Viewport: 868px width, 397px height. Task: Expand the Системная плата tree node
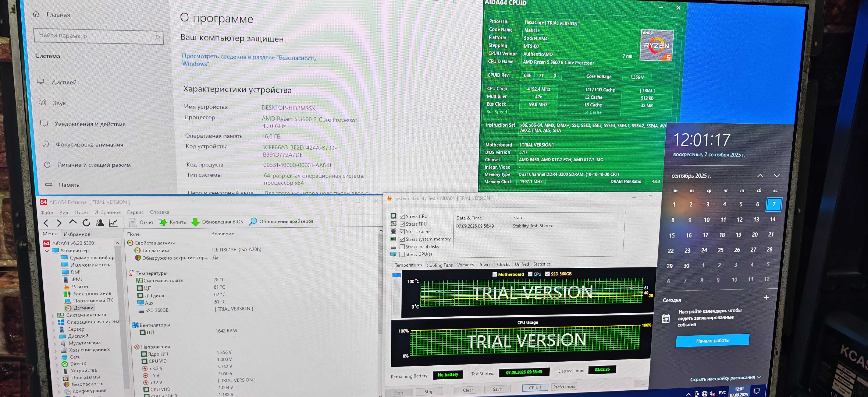coord(52,316)
